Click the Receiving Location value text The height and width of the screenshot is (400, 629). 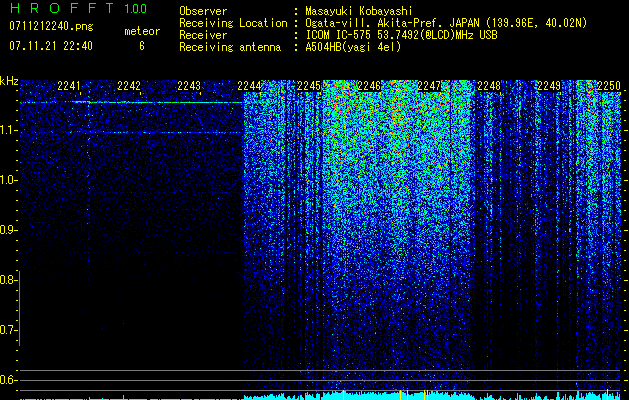pyautogui.click(x=446, y=23)
